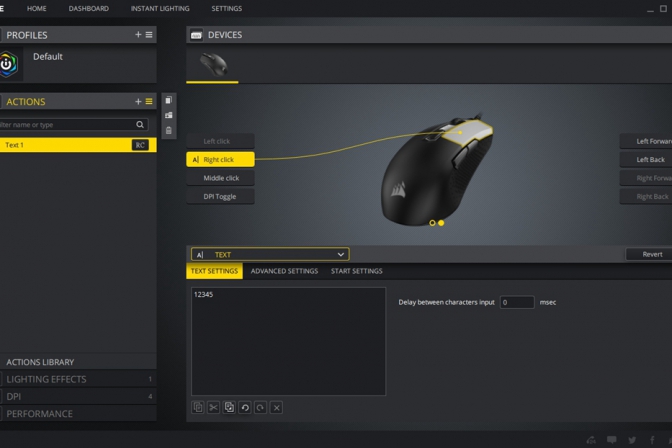Image resolution: width=672 pixels, height=448 pixels.
Task: Redo the last text edit
Action: [x=261, y=407]
